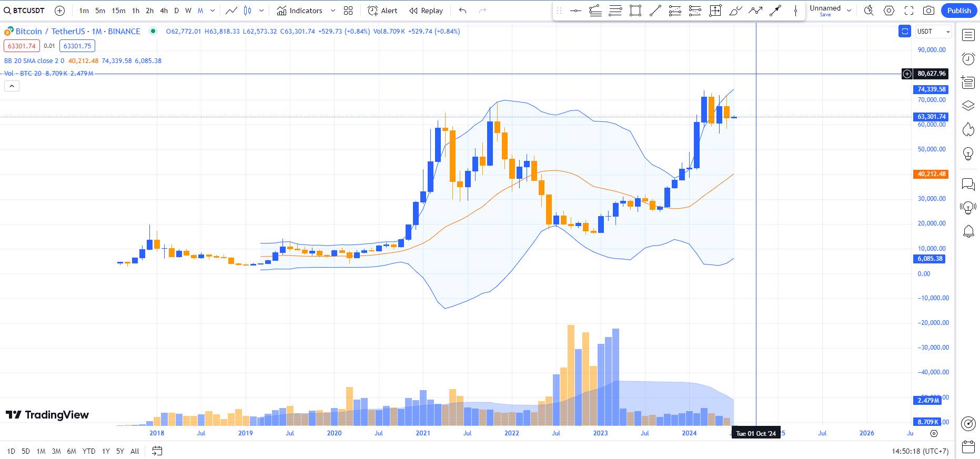
Task: Open the USDT currency dropdown
Action: pyautogui.click(x=933, y=32)
